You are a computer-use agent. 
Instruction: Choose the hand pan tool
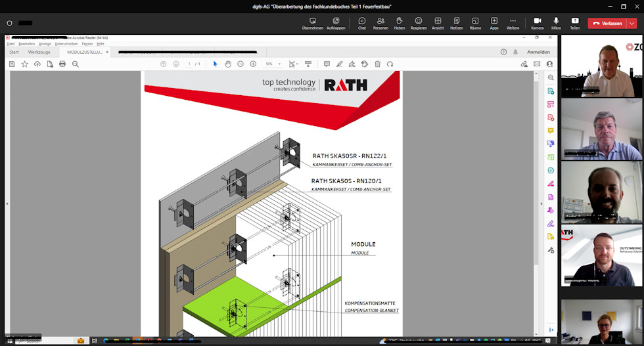(228, 64)
